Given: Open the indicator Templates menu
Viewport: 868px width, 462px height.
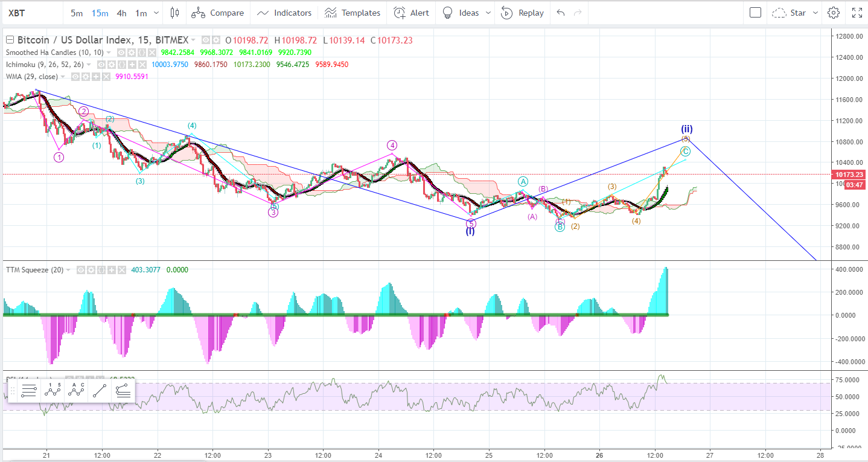Looking at the screenshot, I should [353, 13].
